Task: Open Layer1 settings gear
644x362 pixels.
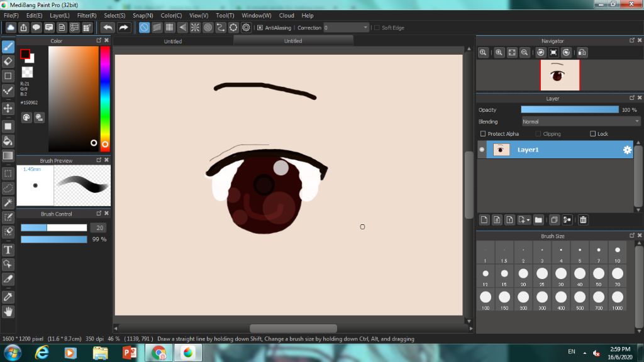Action: pos(627,150)
